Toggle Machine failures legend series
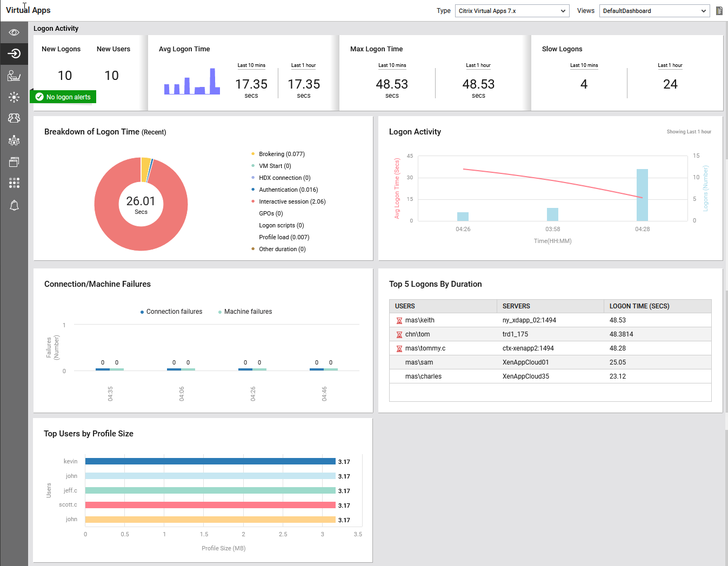Screen dimensions: 728x566 tap(245, 312)
